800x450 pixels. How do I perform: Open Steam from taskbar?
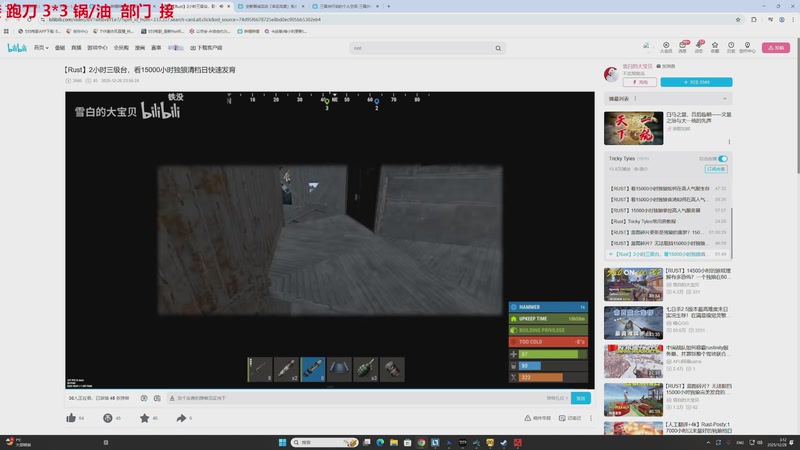(x=504, y=442)
